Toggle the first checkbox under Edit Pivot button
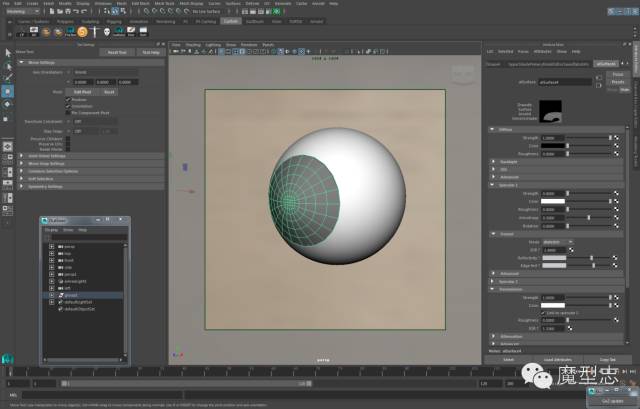Viewport: 640px width, 409px height. tap(68, 100)
